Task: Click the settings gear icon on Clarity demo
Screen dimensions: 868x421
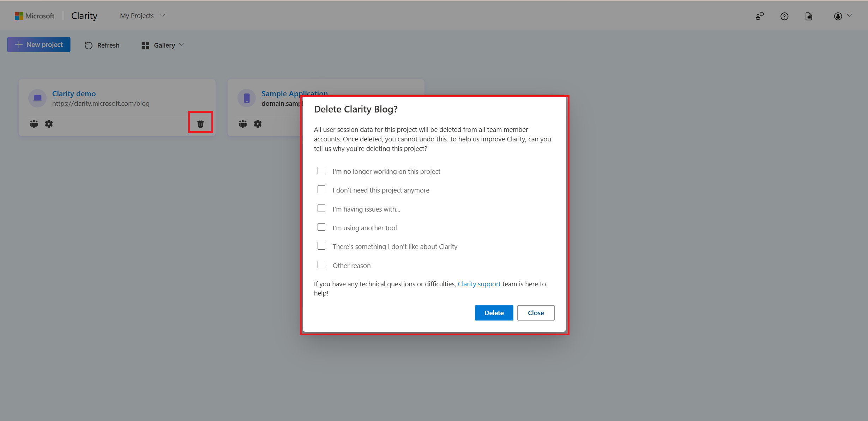Action: click(49, 123)
